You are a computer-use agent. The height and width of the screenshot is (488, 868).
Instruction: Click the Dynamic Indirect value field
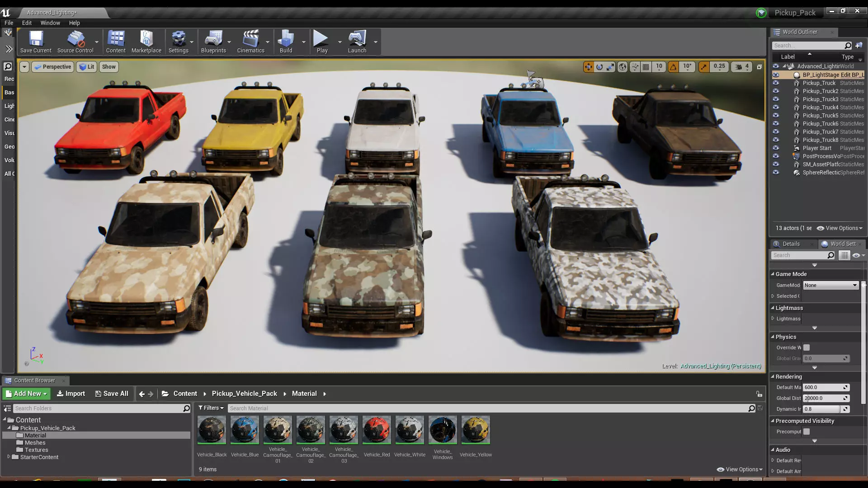click(x=826, y=409)
